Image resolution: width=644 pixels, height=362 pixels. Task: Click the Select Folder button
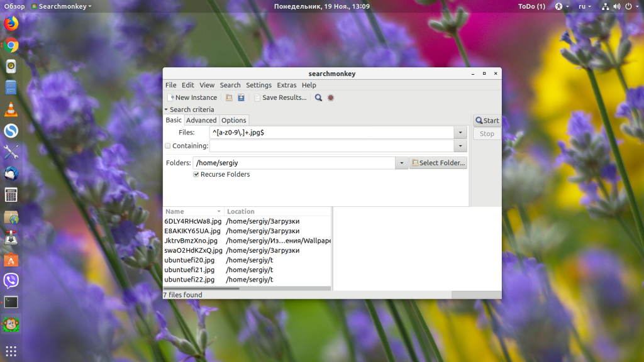438,163
